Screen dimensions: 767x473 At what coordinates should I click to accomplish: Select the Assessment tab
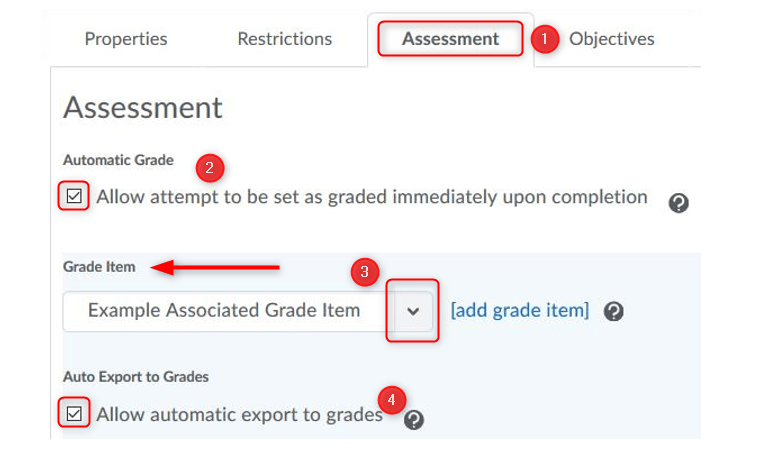[450, 39]
